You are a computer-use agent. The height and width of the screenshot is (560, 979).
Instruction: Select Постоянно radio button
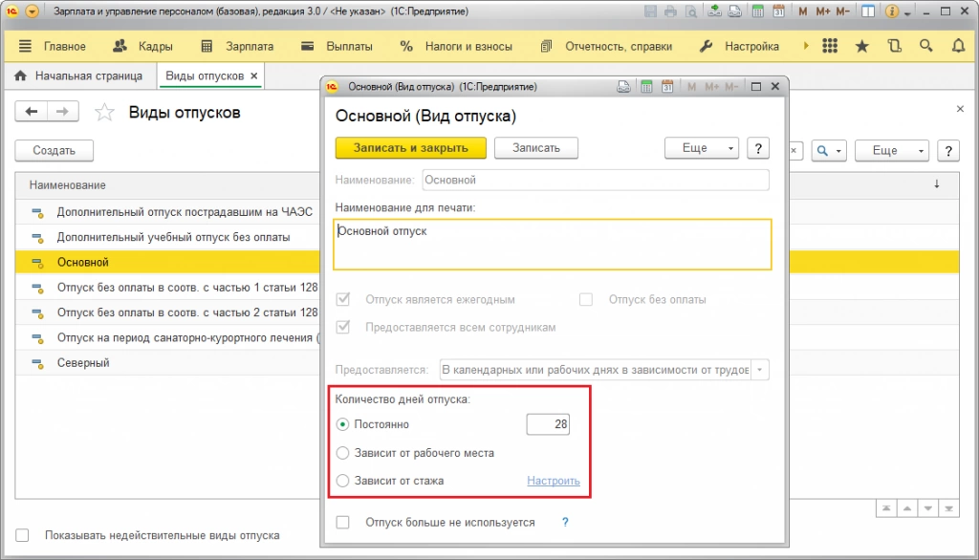343,424
